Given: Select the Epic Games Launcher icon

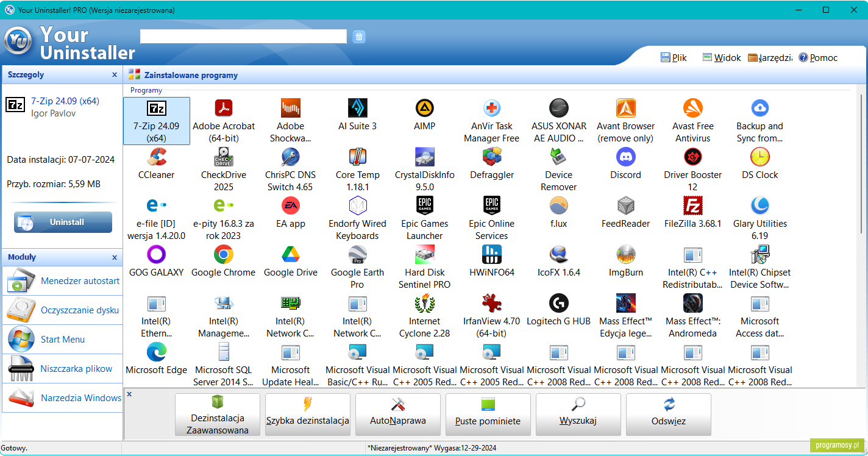Looking at the screenshot, I should click(425, 206).
